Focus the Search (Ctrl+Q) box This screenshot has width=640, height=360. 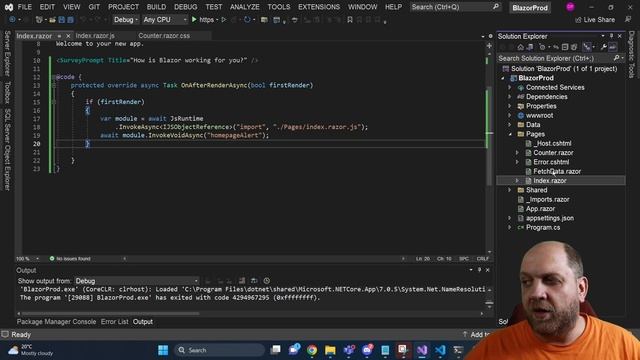[455, 7]
